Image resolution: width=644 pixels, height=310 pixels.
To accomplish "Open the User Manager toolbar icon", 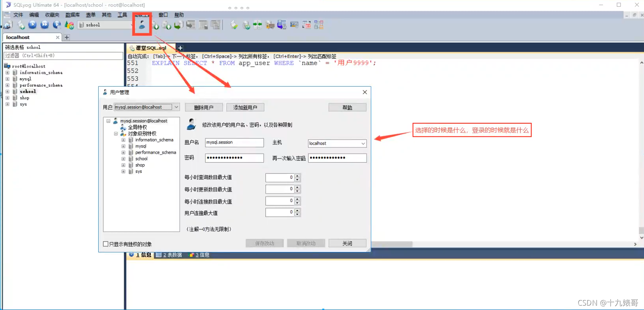I will point(142,25).
